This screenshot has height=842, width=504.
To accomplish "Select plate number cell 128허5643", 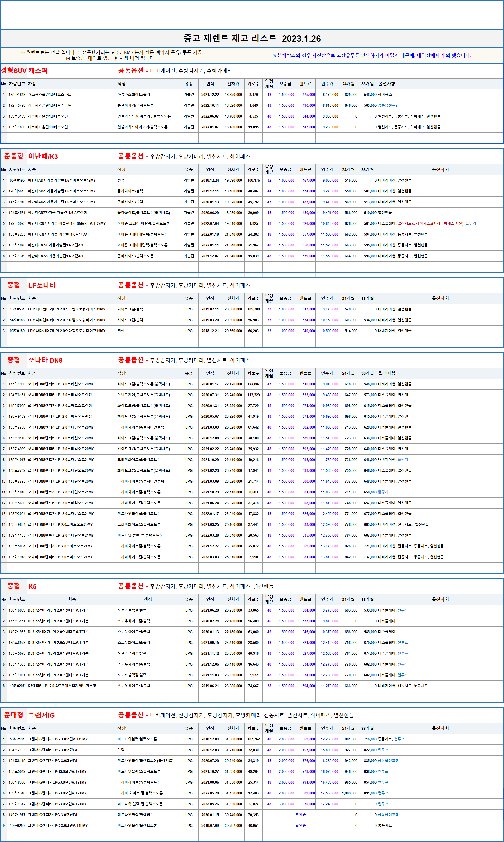I will [17, 191].
